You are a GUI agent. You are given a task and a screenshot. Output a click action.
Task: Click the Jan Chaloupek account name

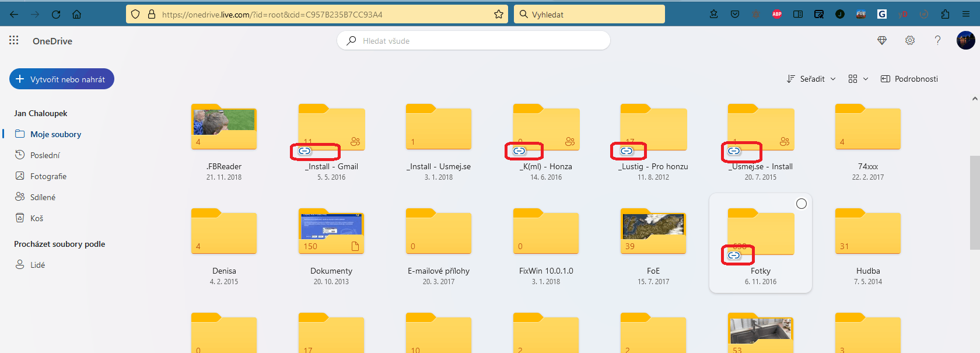(41, 113)
